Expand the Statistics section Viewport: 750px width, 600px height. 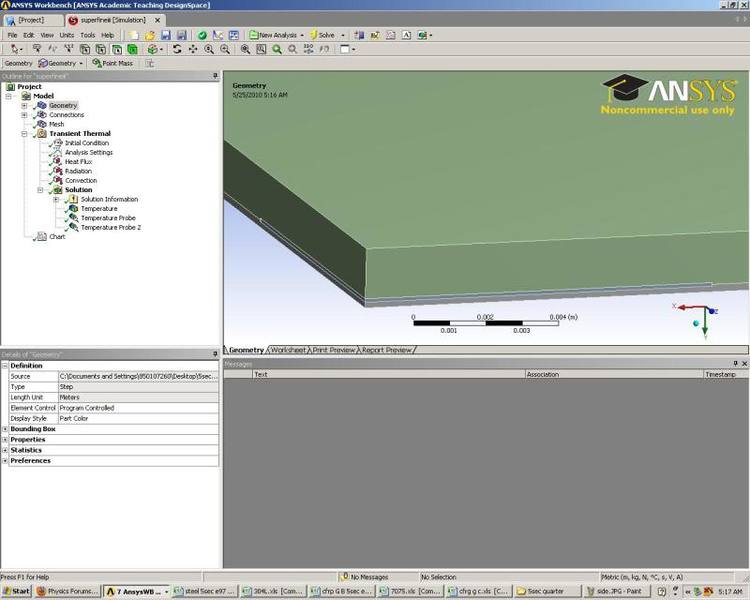pos(5,450)
